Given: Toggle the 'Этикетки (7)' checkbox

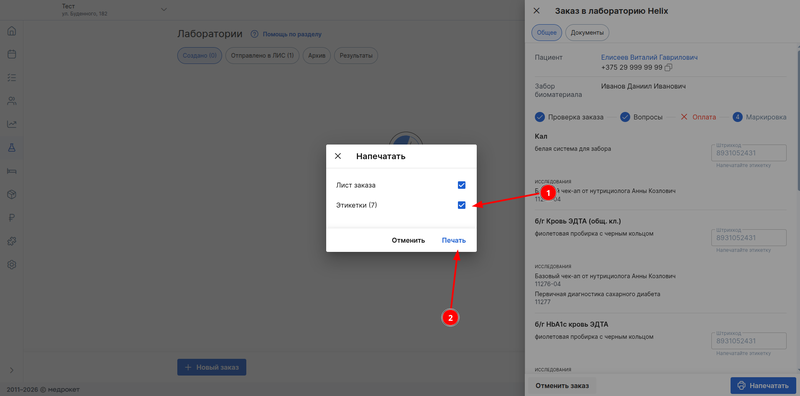Looking at the screenshot, I should [462, 205].
